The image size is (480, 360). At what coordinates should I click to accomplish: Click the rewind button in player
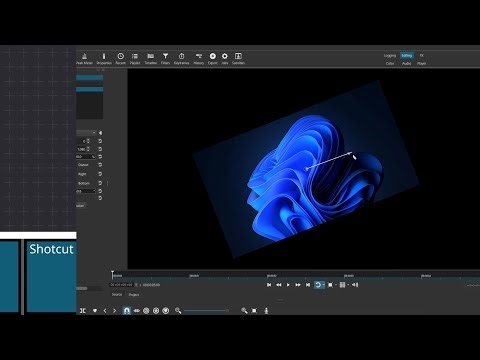coord(279,285)
